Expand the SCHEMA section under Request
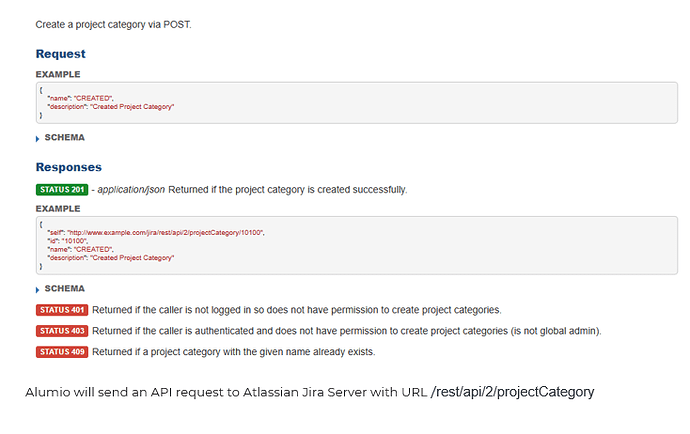Image resolution: width=690 pixels, height=434 pixels. 60,138
